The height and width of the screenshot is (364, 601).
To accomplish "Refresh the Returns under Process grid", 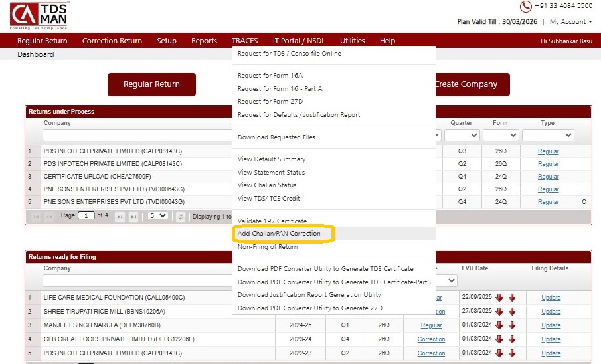I will pyautogui.click(x=180, y=217).
